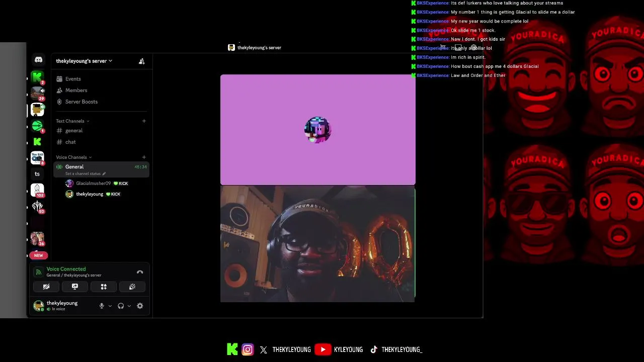Click the 'KYLEYOUNG' YouTube handle text
644x362 pixels.
click(x=348, y=350)
